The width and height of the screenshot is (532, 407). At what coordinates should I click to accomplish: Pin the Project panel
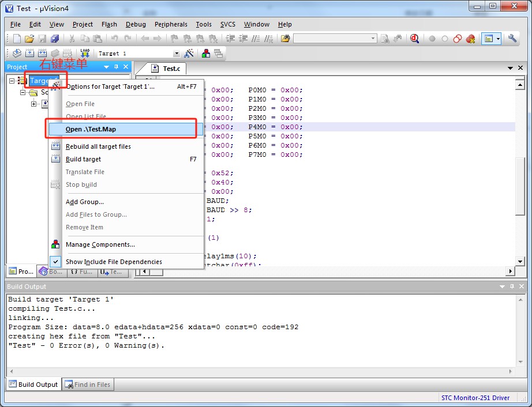(x=117, y=67)
